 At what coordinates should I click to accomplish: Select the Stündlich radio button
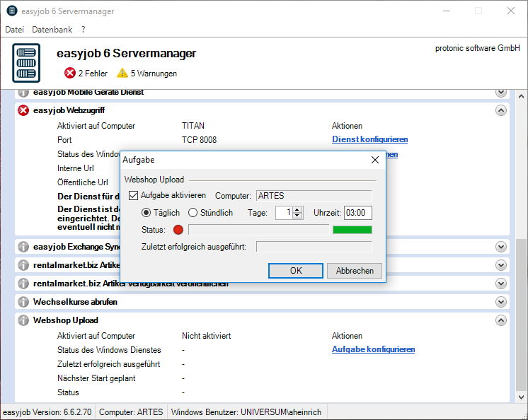[x=193, y=213]
